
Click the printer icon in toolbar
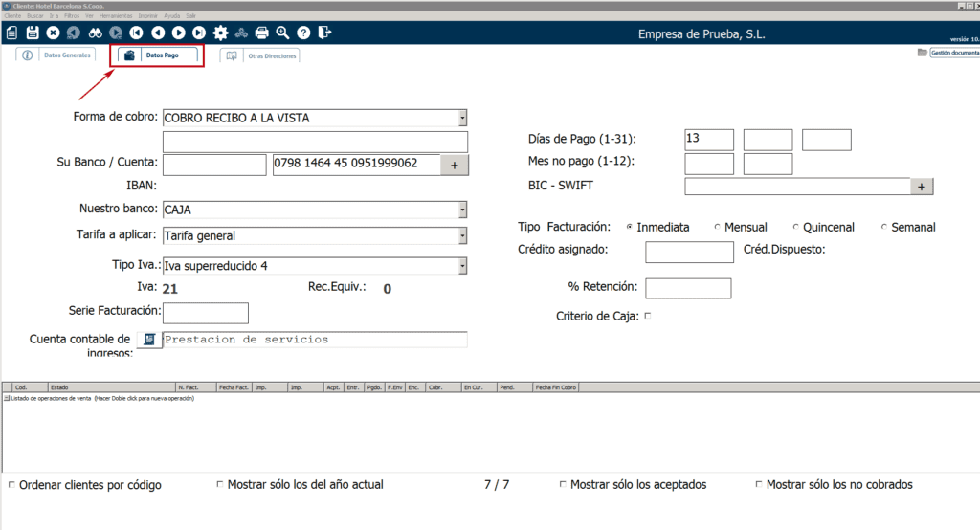[262, 33]
